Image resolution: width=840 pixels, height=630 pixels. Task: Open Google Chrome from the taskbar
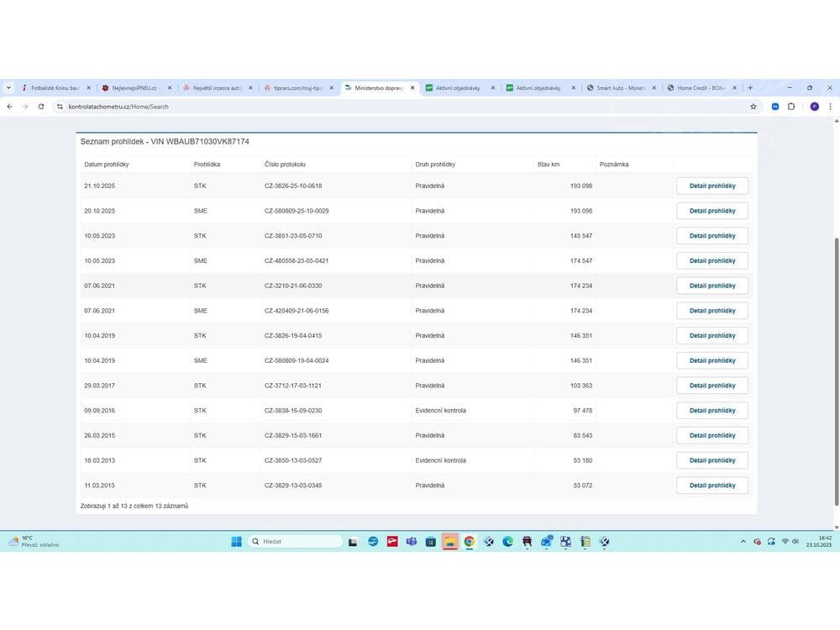point(470,542)
